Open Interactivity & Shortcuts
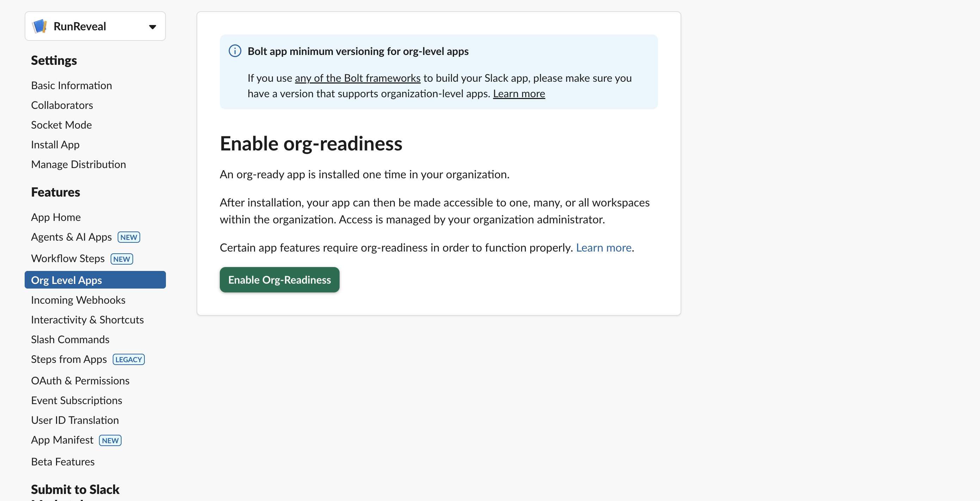The height and width of the screenshot is (501, 980). point(87,320)
